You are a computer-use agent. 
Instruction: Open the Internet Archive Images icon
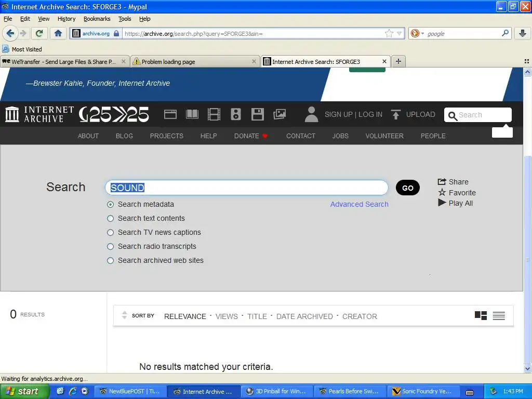click(280, 114)
